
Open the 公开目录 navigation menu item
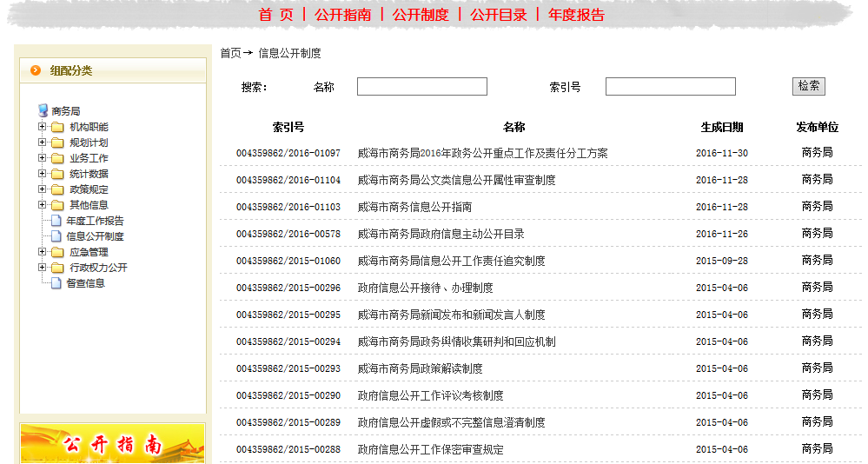[499, 15]
